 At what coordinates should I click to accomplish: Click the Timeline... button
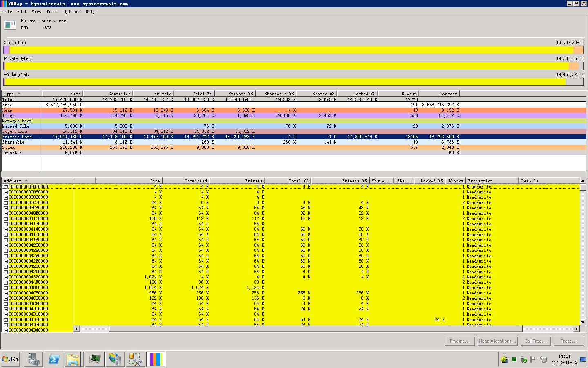coord(459,341)
